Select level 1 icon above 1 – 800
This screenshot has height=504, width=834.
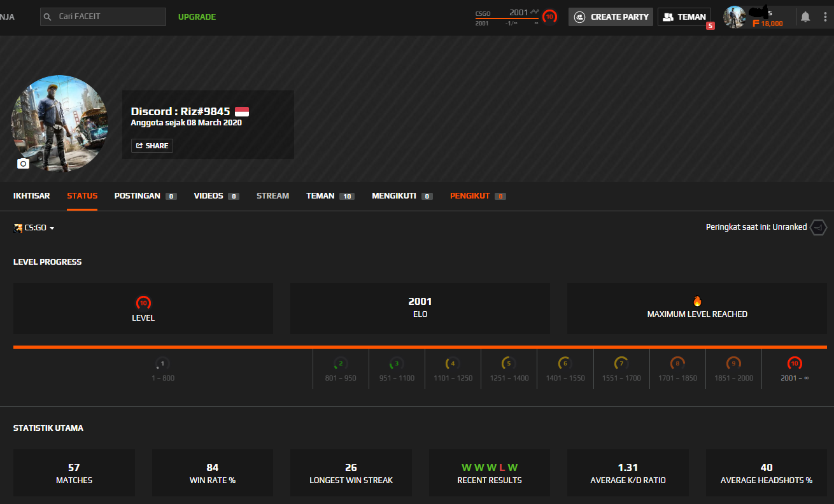pos(162,364)
